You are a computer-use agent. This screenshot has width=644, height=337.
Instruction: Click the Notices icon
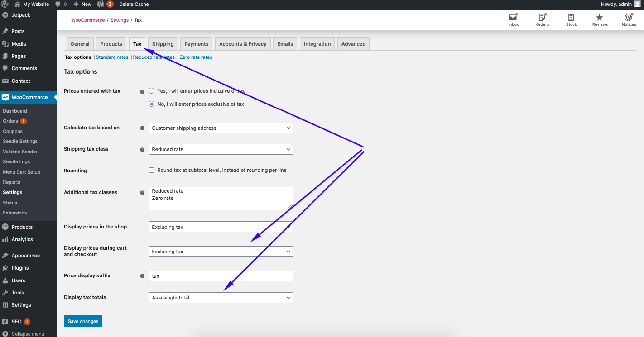click(629, 18)
